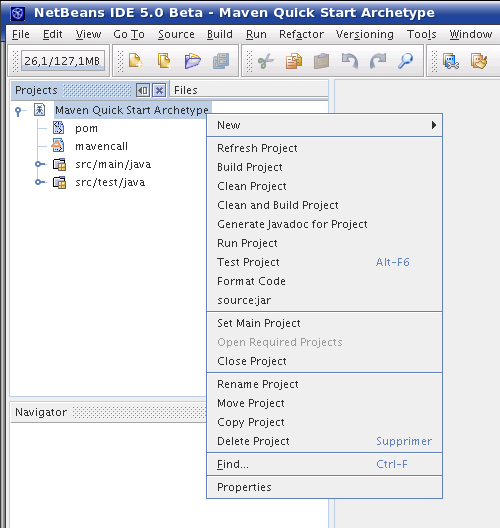Click the memory usage indicator 26,1/127,1MB
500x528 pixels.
(x=63, y=61)
